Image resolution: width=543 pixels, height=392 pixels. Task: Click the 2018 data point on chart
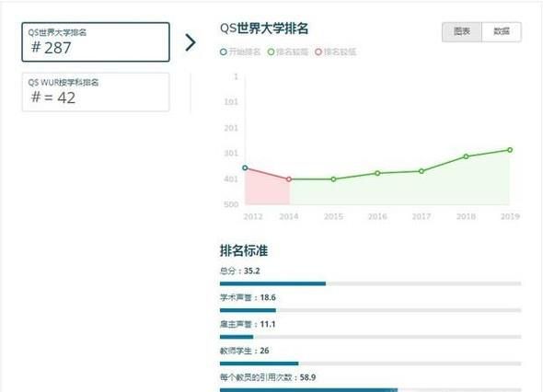coord(466,156)
